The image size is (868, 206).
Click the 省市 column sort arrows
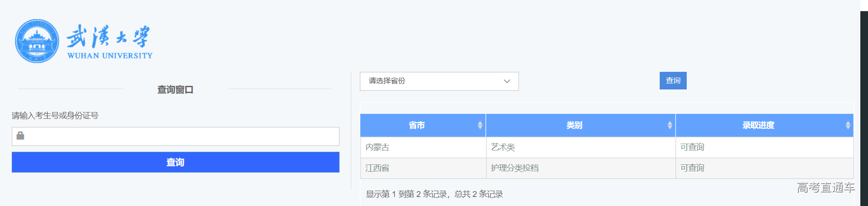480,125
